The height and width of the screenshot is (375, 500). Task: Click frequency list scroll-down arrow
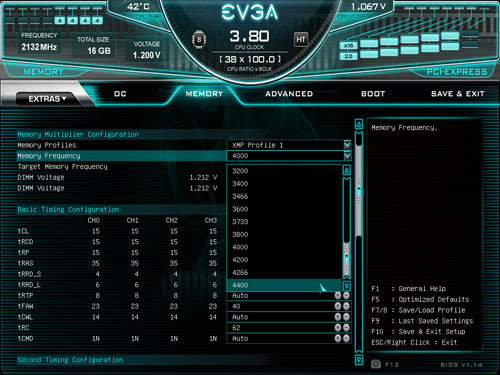click(x=347, y=286)
